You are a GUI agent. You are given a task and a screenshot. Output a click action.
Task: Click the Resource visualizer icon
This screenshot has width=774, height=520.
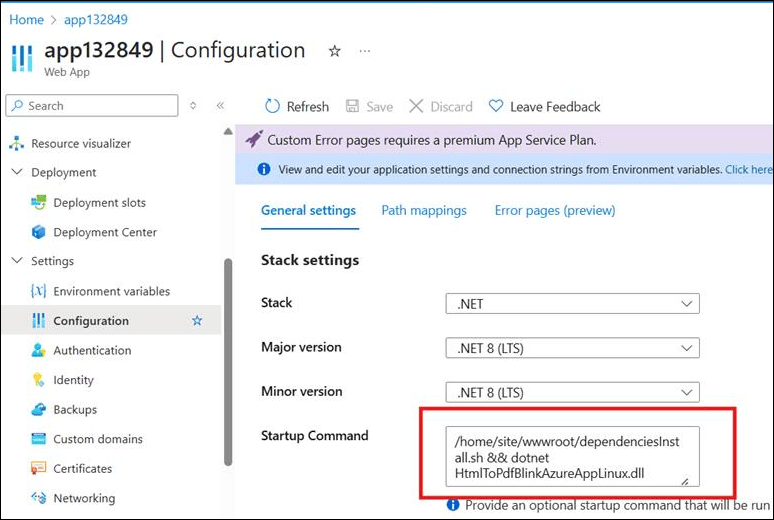[16, 143]
